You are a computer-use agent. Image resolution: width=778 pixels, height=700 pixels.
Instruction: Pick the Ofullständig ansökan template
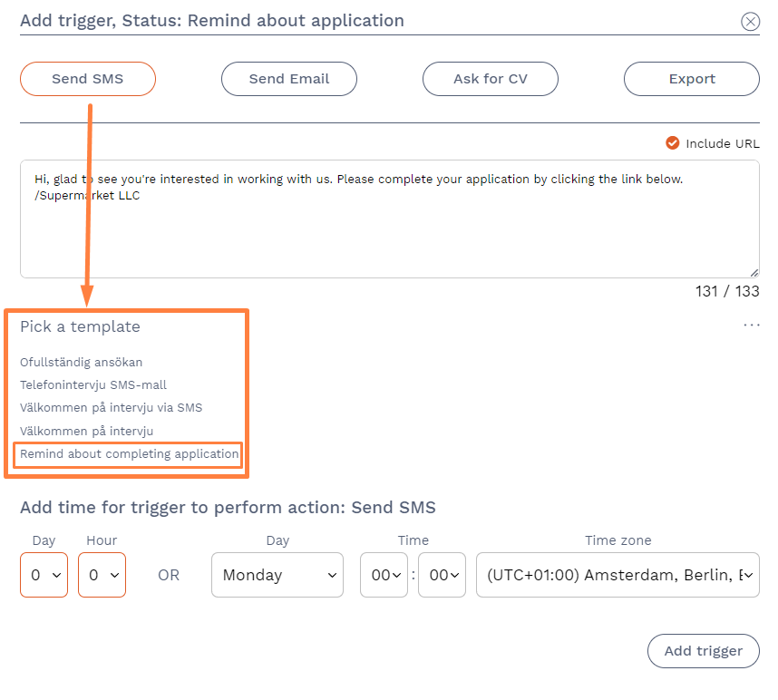tap(82, 363)
